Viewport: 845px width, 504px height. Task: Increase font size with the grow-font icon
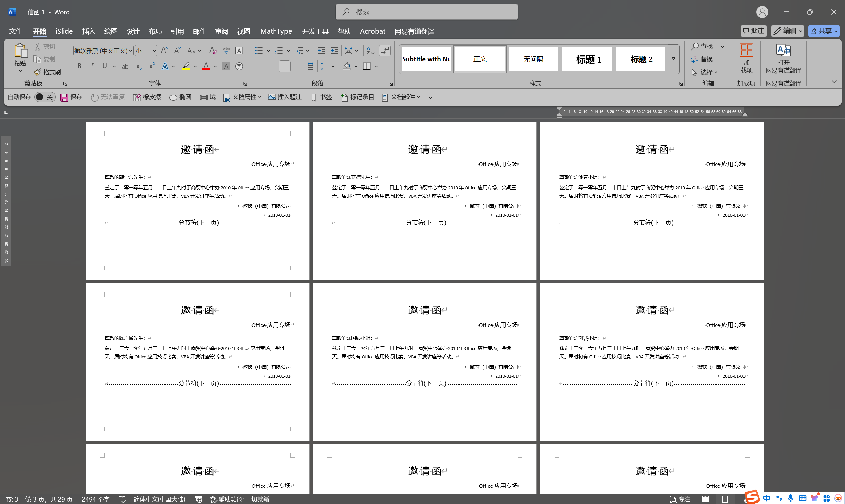pyautogui.click(x=165, y=50)
